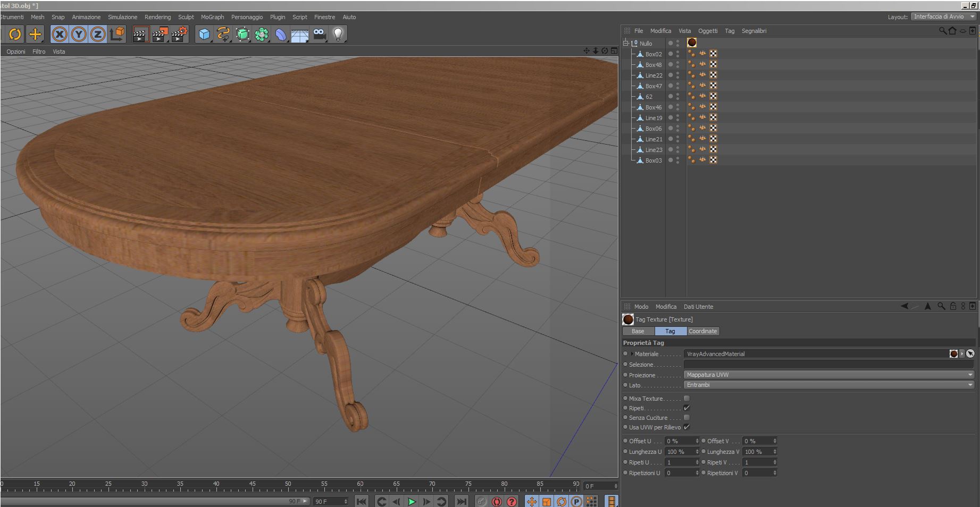Select the Box02 object in list
980x507 pixels.
pyautogui.click(x=654, y=54)
